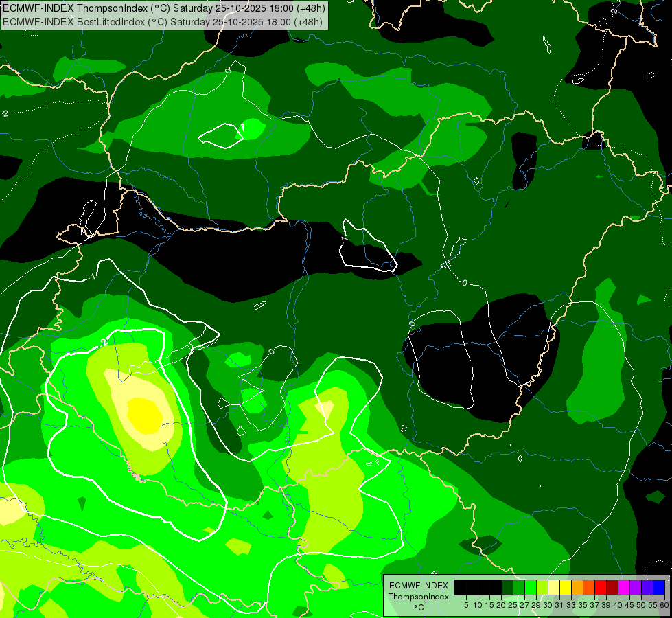
Task: Select the lime 29–30 legend swatch
Action: 542,587
